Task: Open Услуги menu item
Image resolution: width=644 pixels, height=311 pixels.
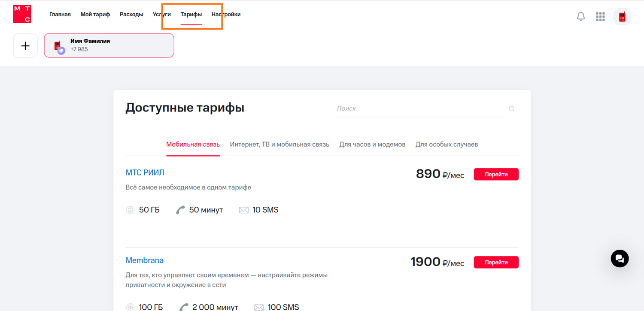Action: pyautogui.click(x=162, y=14)
